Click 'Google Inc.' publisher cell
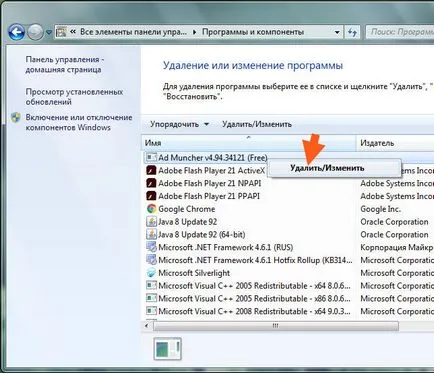The width and height of the screenshot is (434, 373). 380,209
